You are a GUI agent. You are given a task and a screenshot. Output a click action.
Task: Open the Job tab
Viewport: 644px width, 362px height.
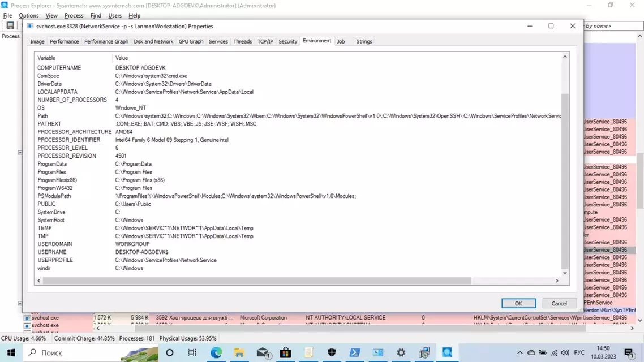pyautogui.click(x=341, y=41)
